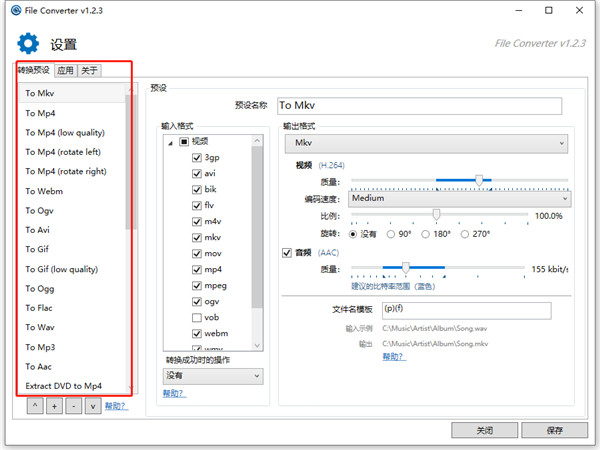Click the File Converter title bar logo
Screen dimensions: 600x450
16,10
